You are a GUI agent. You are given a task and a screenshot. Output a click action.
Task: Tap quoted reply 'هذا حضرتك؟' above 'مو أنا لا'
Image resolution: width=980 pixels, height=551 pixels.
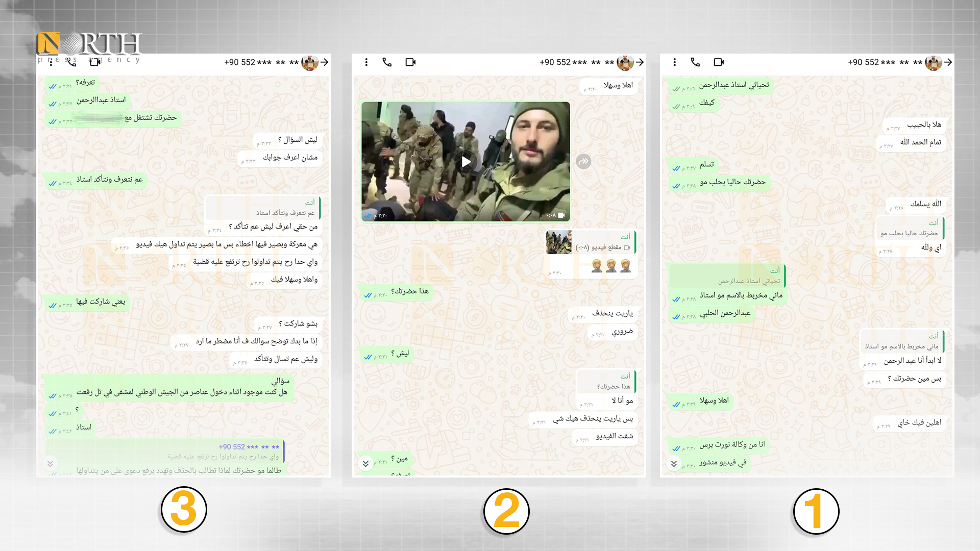606,381
